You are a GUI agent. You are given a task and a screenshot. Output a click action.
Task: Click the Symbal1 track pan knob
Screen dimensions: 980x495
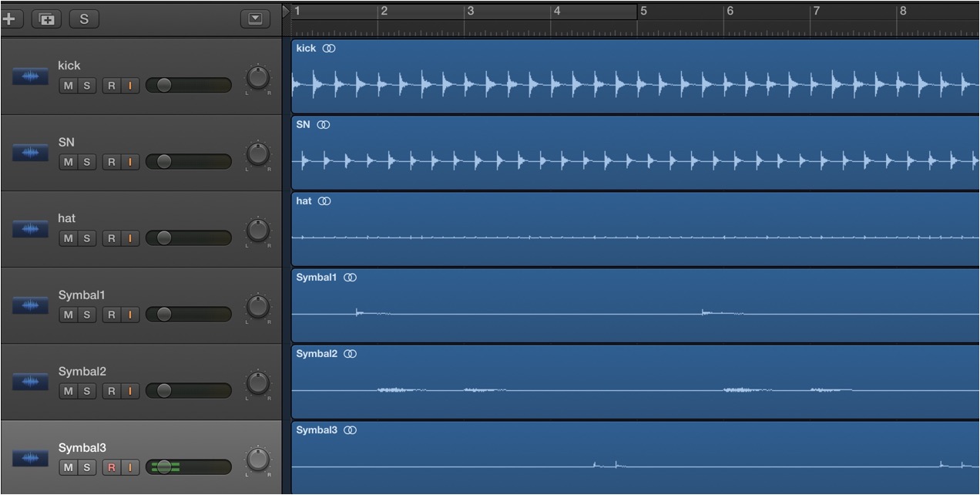(x=258, y=307)
